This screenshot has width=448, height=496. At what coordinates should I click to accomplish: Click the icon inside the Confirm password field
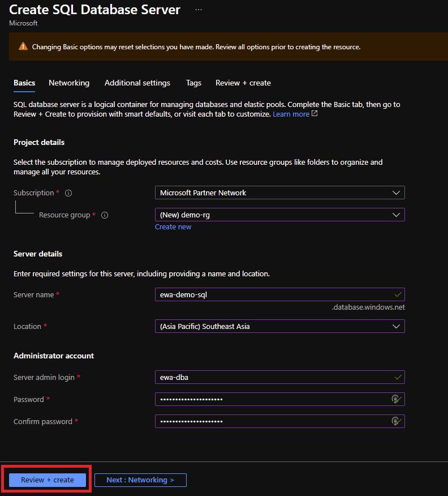click(x=397, y=422)
